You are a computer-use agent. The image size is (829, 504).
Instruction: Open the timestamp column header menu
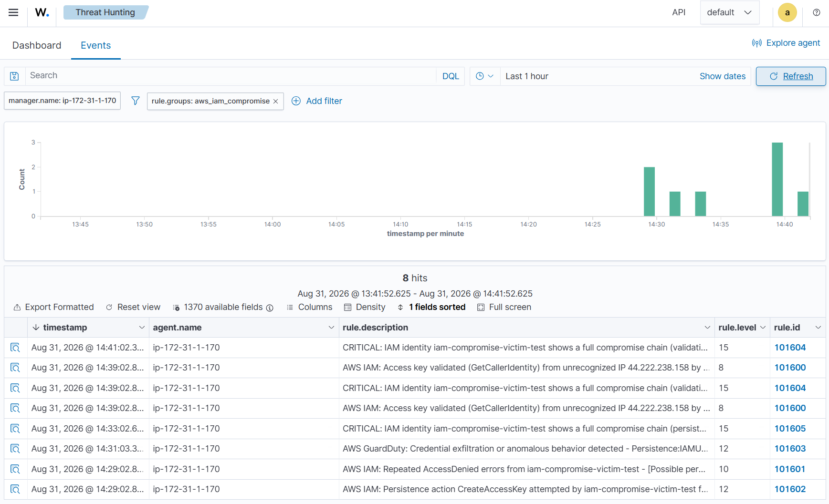(142, 328)
